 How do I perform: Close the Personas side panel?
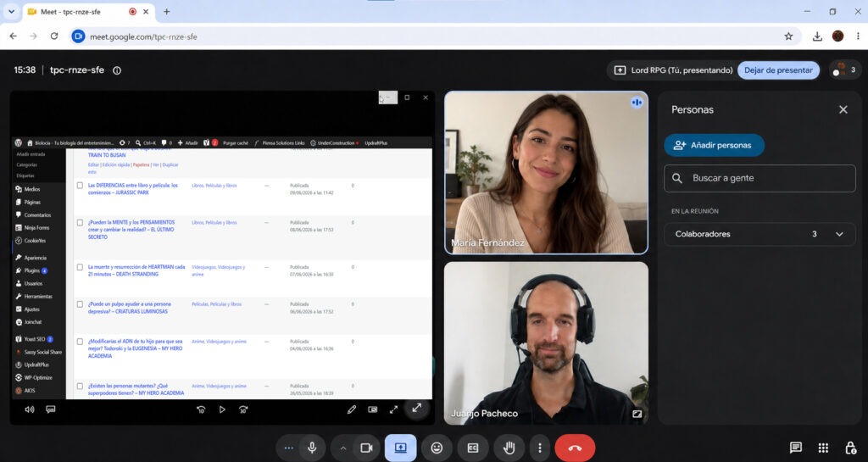tap(843, 109)
